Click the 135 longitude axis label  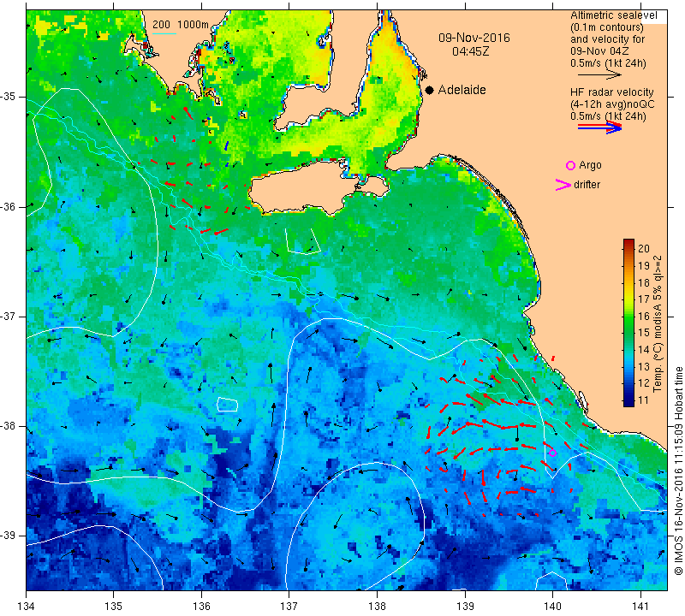pyautogui.click(x=114, y=607)
